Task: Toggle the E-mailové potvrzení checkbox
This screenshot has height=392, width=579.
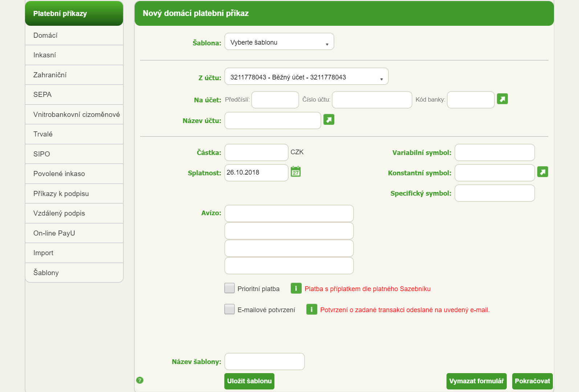Action: 229,309
